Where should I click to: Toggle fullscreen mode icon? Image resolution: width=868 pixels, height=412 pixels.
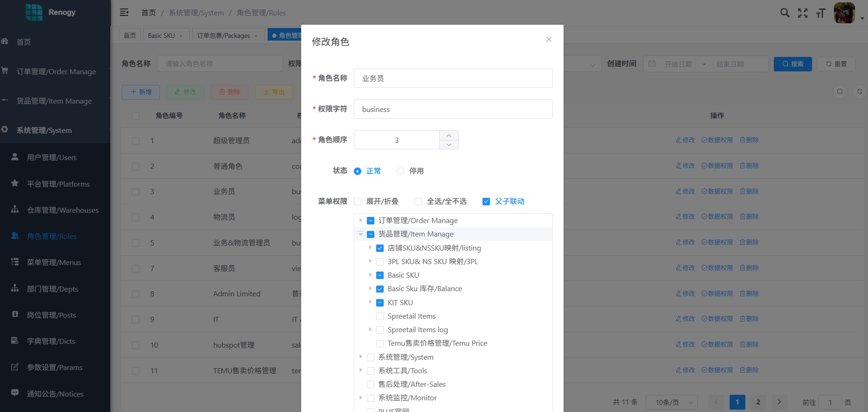pos(803,13)
